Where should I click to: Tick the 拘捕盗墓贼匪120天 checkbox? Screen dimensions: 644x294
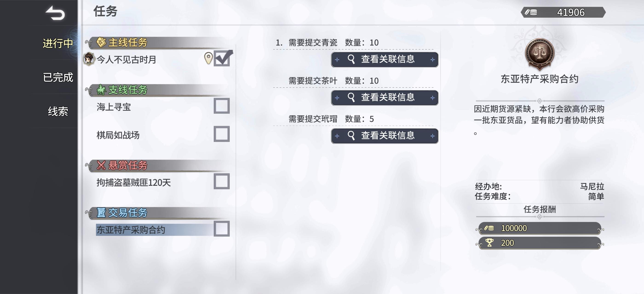click(221, 181)
